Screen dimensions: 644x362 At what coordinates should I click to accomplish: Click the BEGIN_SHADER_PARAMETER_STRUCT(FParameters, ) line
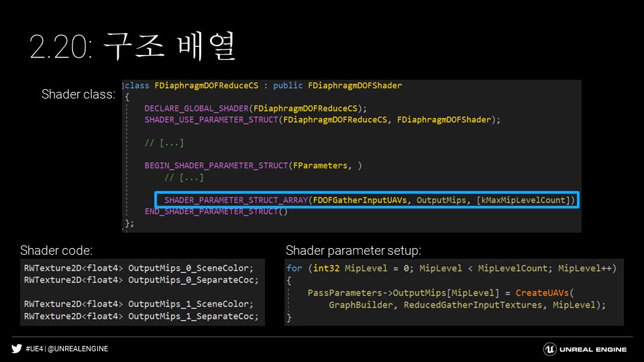pyautogui.click(x=253, y=166)
